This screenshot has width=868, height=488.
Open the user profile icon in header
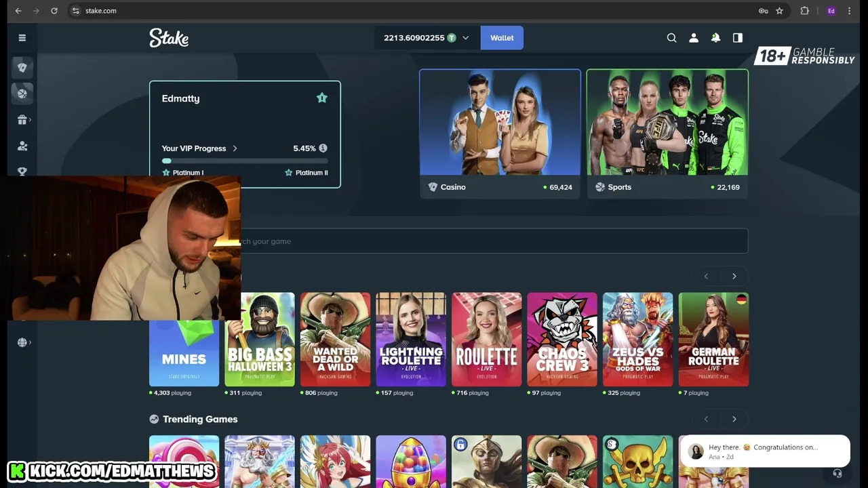(694, 38)
